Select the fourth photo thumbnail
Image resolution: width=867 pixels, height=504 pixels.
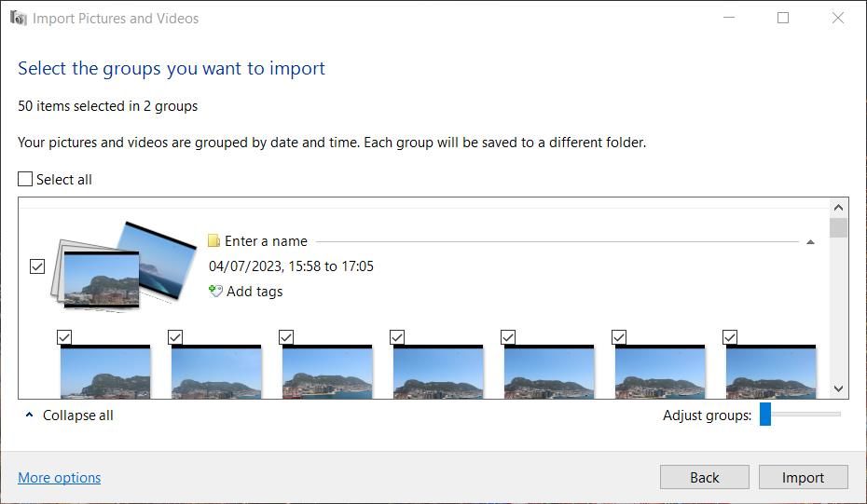point(438,372)
